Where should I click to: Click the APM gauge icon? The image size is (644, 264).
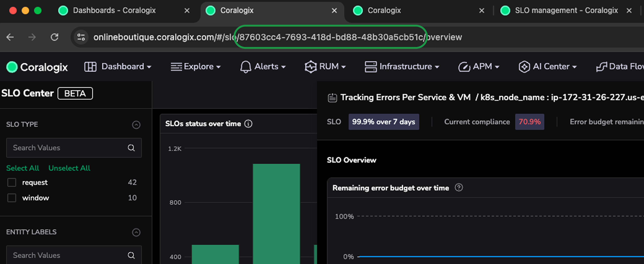coord(464,67)
